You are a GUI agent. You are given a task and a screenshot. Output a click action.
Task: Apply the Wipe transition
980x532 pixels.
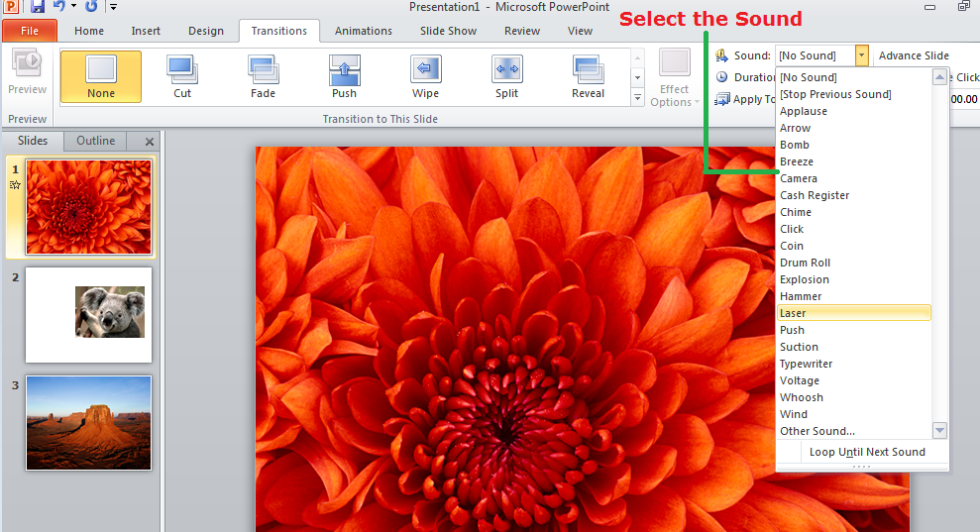tap(426, 76)
